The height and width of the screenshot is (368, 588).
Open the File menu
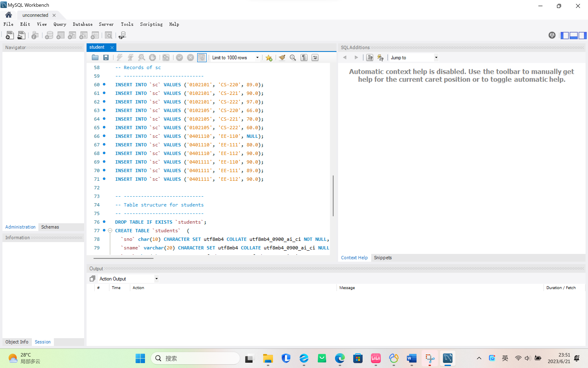[8, 24]
